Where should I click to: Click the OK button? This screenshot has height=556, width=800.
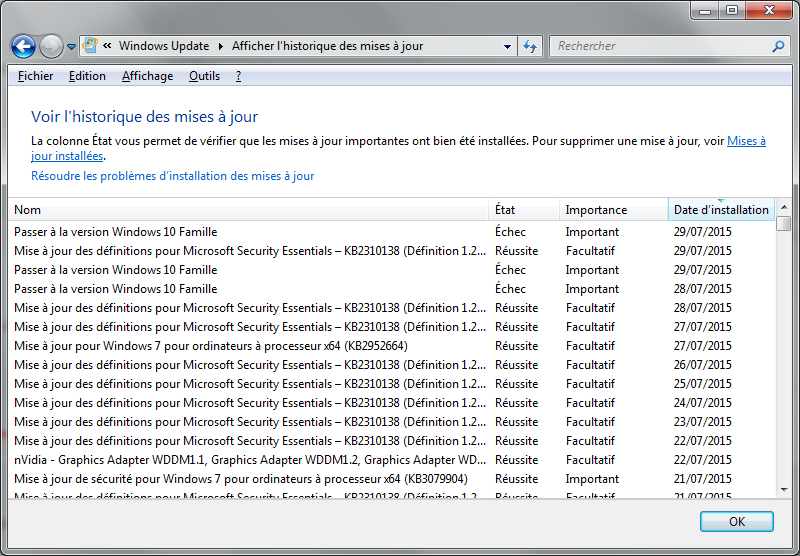pyautogui.click(x=737, y=521)
